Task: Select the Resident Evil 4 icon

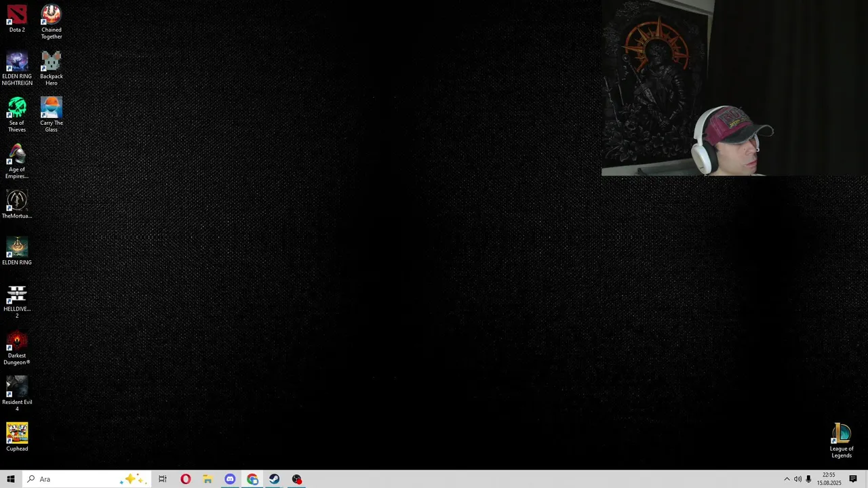Action: pyautogui.click(x=17, y=394)
